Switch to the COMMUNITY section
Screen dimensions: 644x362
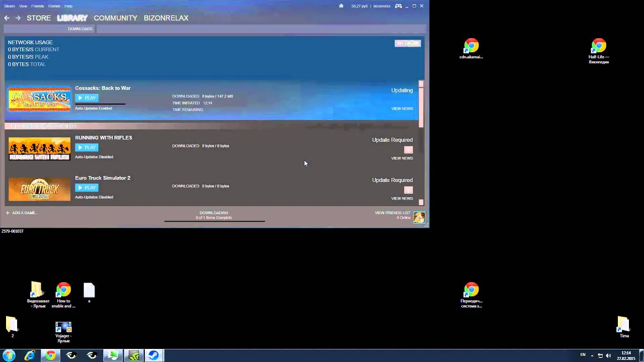pyautogui.click(x=115, y=18)
